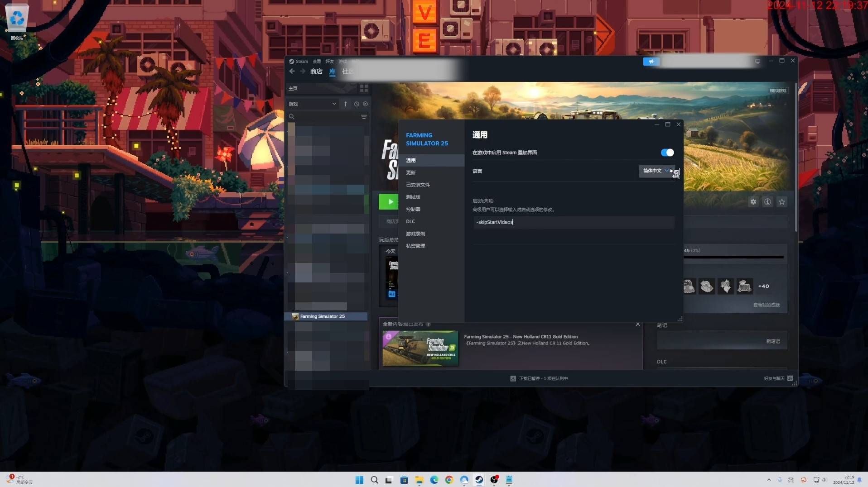Open the Friends & Chat icon

[790, 378]
